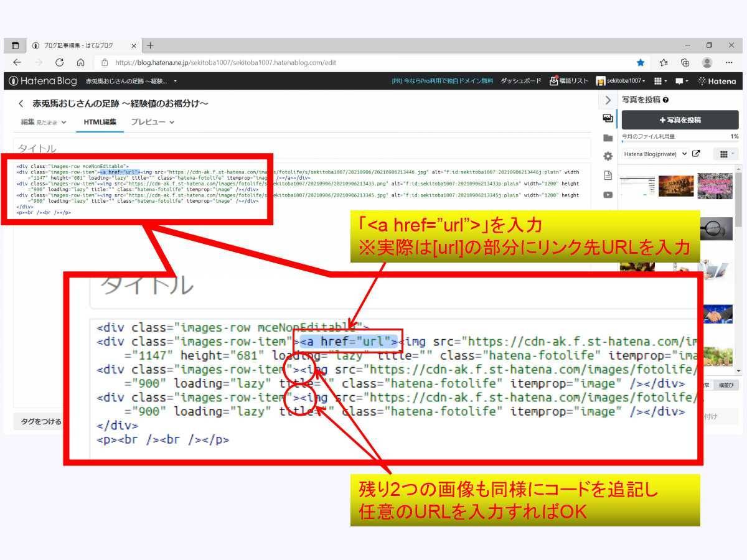Screen dimensions: 747x560
Task: Click the file usage progress bar
Action: (x=680, y=142)
